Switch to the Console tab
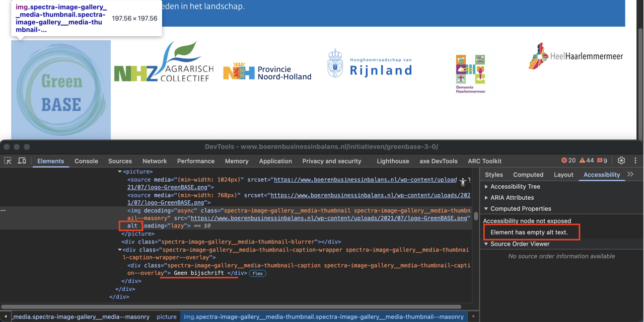This screenshot has height=322, width=644. (x=86, y=161)
